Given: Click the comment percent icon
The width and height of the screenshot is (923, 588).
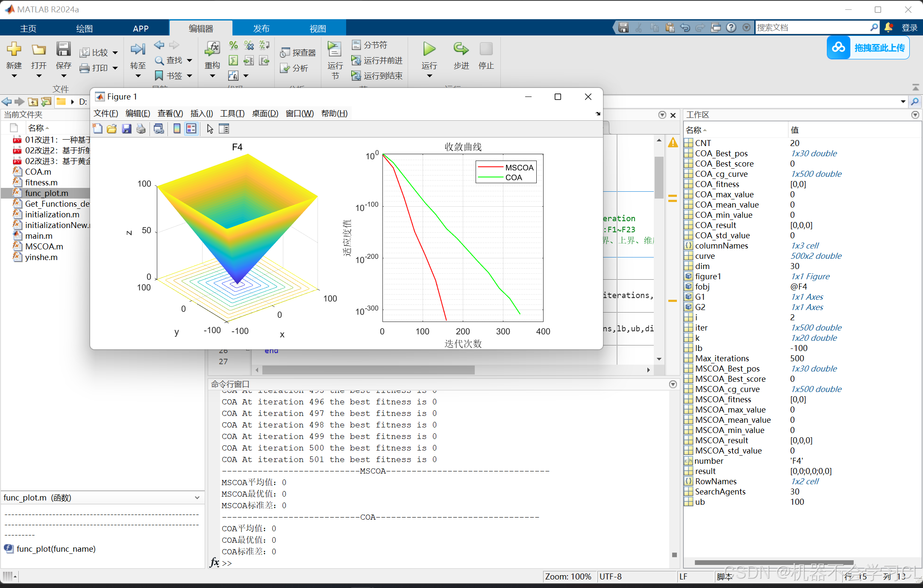Looking at the screenshot, I should 233,45.
